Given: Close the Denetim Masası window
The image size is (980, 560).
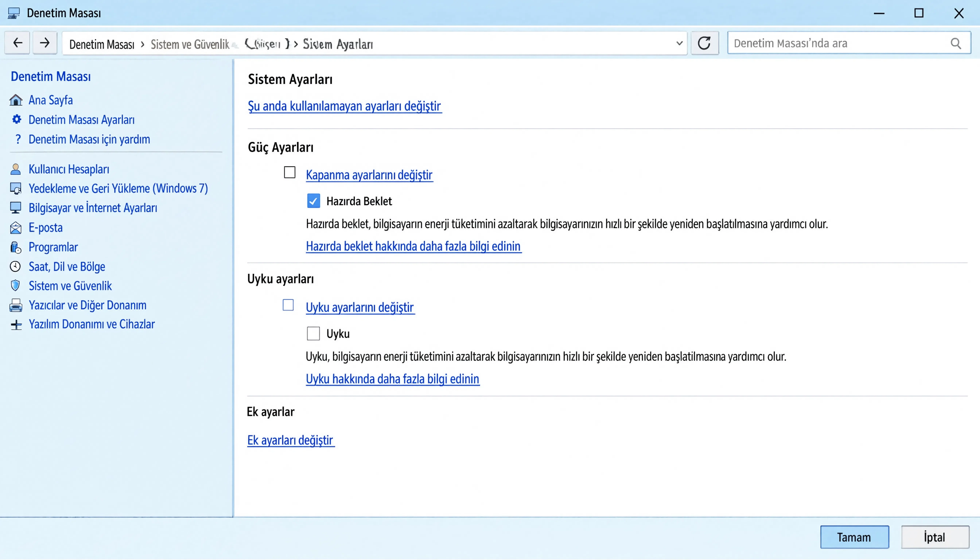Looking at the screenshot, I should [959, 13].
